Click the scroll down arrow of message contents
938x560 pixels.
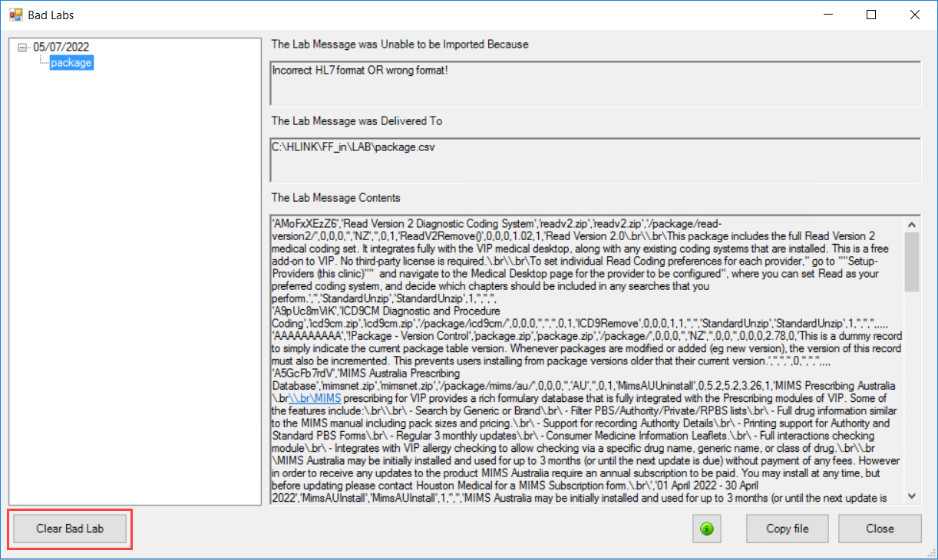click(911, 495)
